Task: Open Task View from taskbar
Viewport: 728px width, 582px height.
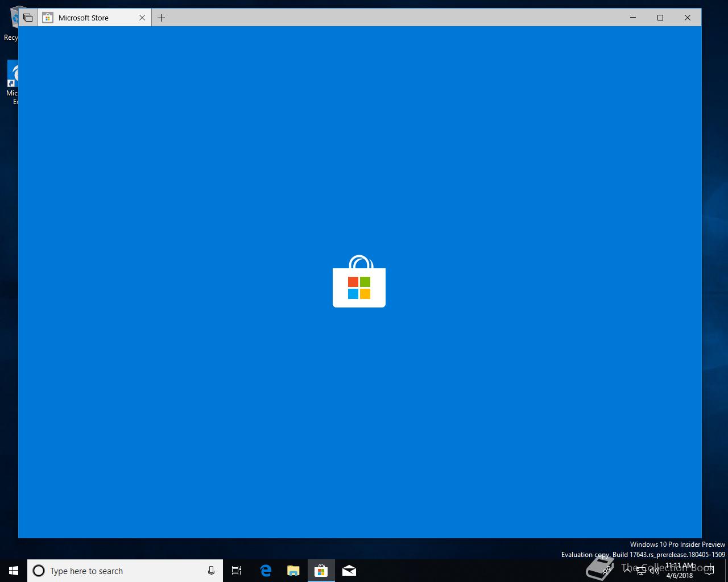Action: [237, 571]
